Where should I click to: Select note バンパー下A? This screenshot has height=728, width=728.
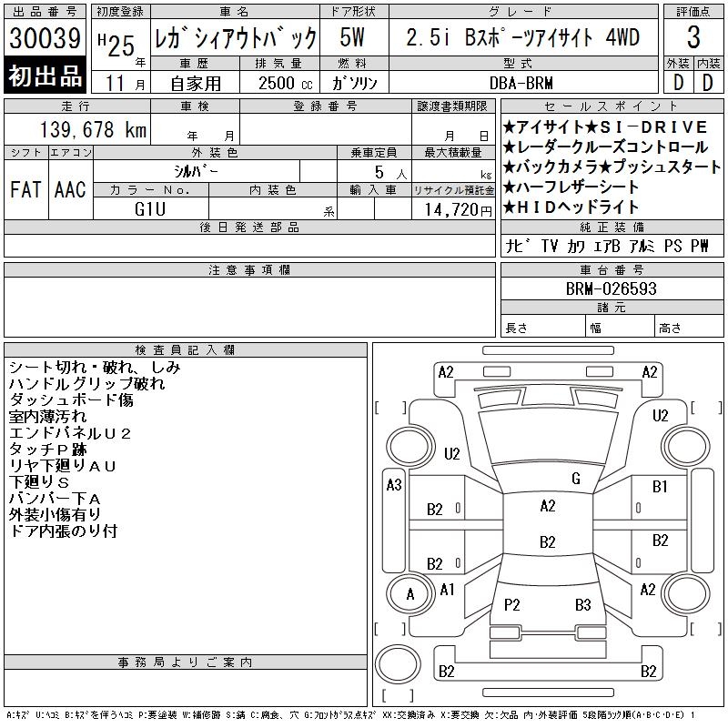(55, 499)
